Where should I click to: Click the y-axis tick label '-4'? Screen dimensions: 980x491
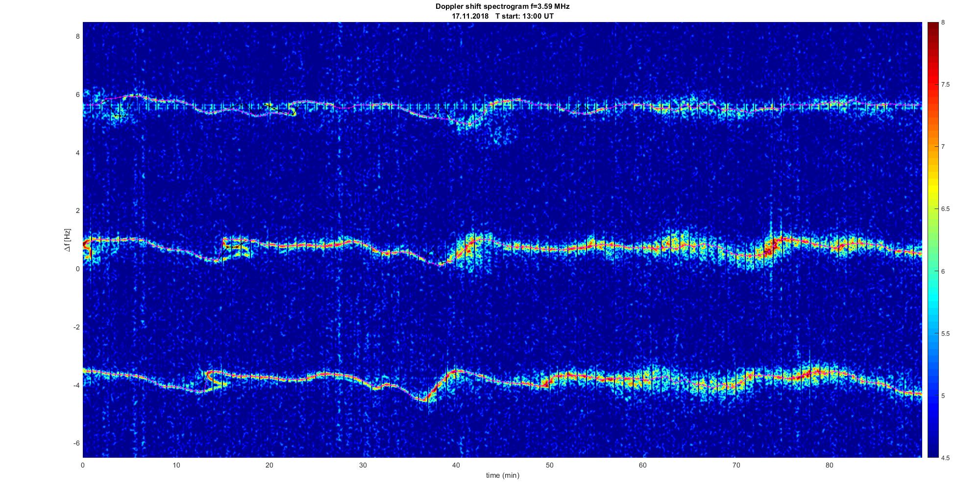tap(76, 385)
